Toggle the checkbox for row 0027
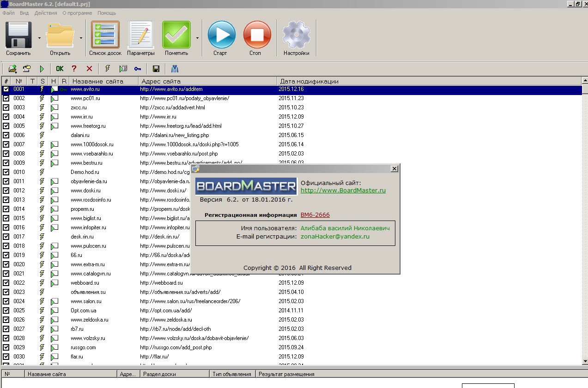This screenshot has height=388, width=588. [x=6, y=329]
